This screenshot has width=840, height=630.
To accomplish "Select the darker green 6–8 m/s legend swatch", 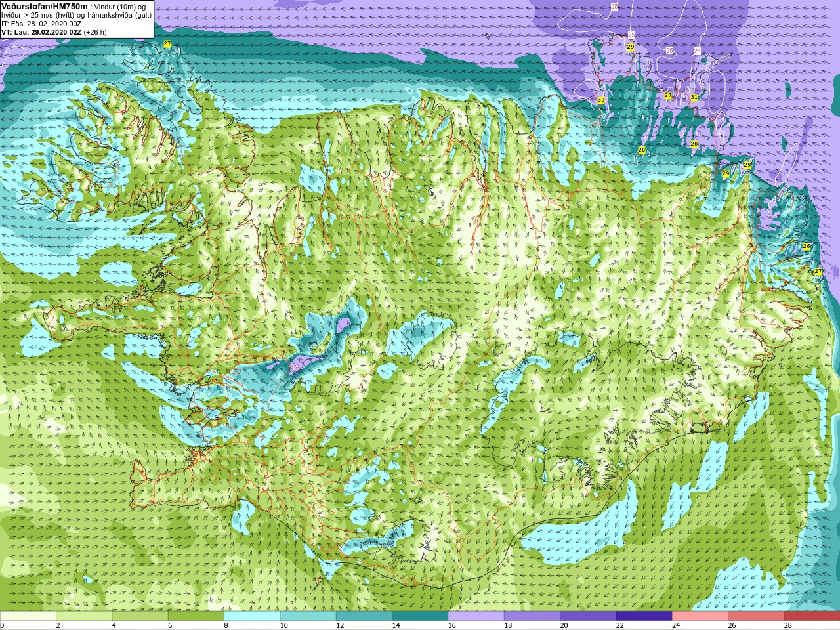I will pyautogui.click(x=196, y=616).
